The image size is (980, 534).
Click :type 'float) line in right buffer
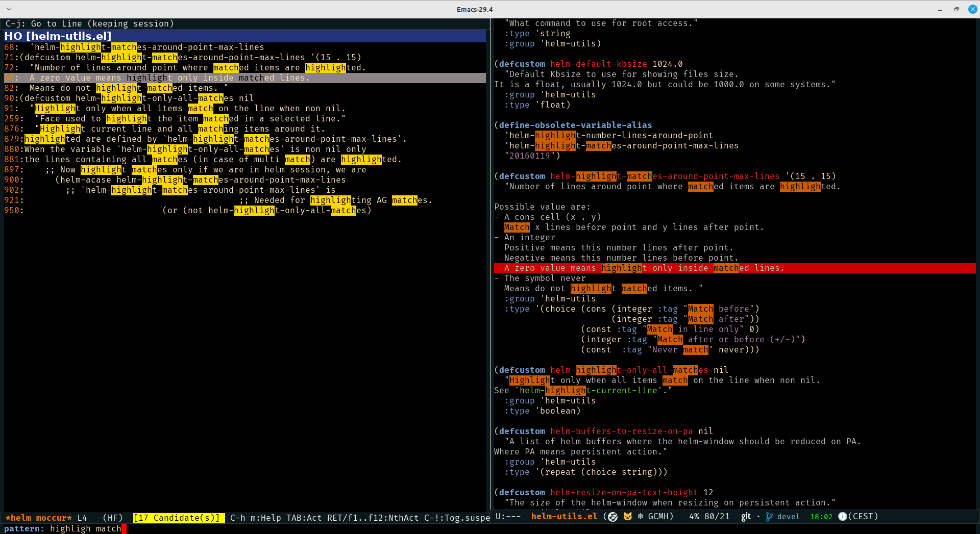click(x=537, y=105)
